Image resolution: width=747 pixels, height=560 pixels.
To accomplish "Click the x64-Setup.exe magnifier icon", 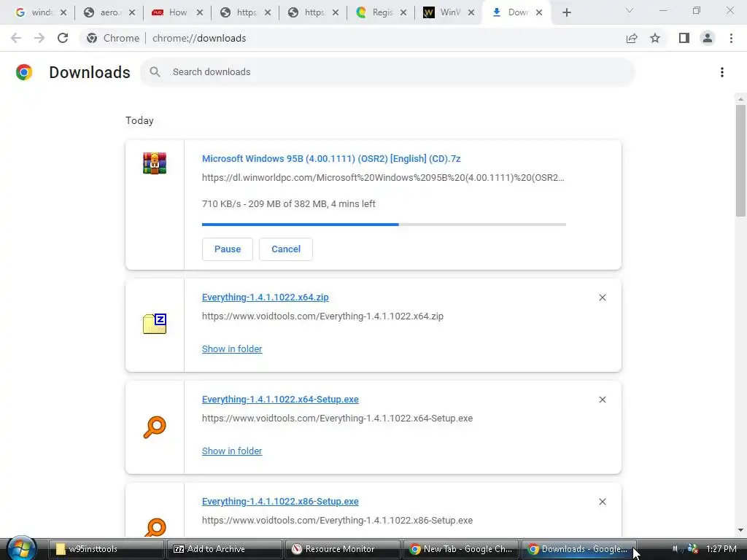I will pyautogui.click(x=155, y=427).
